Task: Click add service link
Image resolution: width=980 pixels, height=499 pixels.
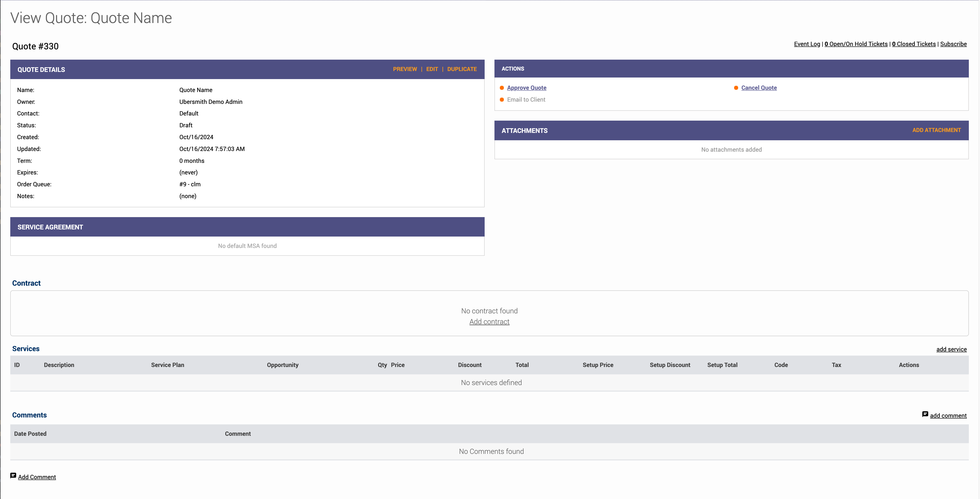Action: pyautogui.click(x=951, y=349)
